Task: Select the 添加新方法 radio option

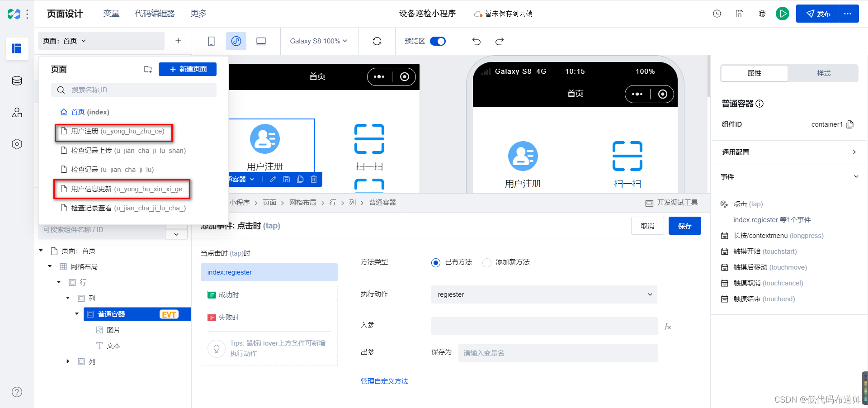Action: point(487,262)
